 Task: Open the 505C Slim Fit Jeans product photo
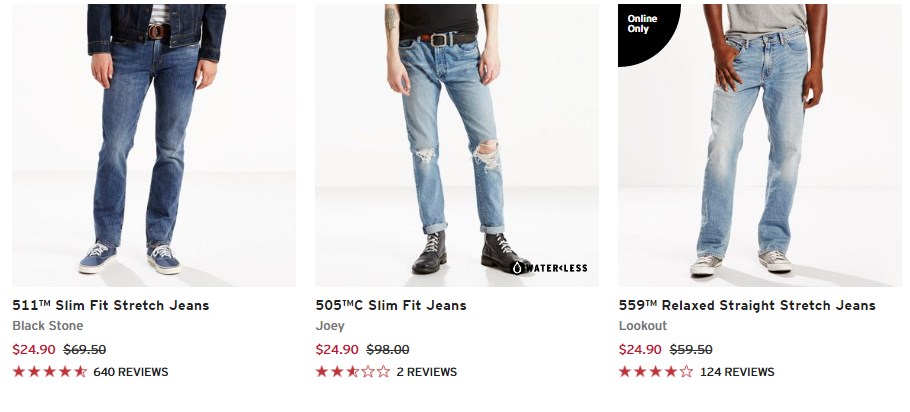point(457,145)
